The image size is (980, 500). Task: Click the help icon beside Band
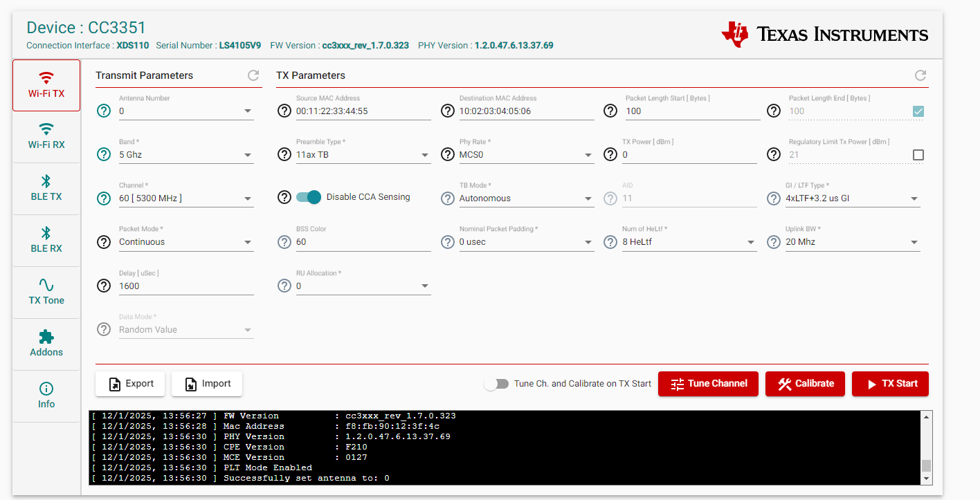tap(104, 154)
